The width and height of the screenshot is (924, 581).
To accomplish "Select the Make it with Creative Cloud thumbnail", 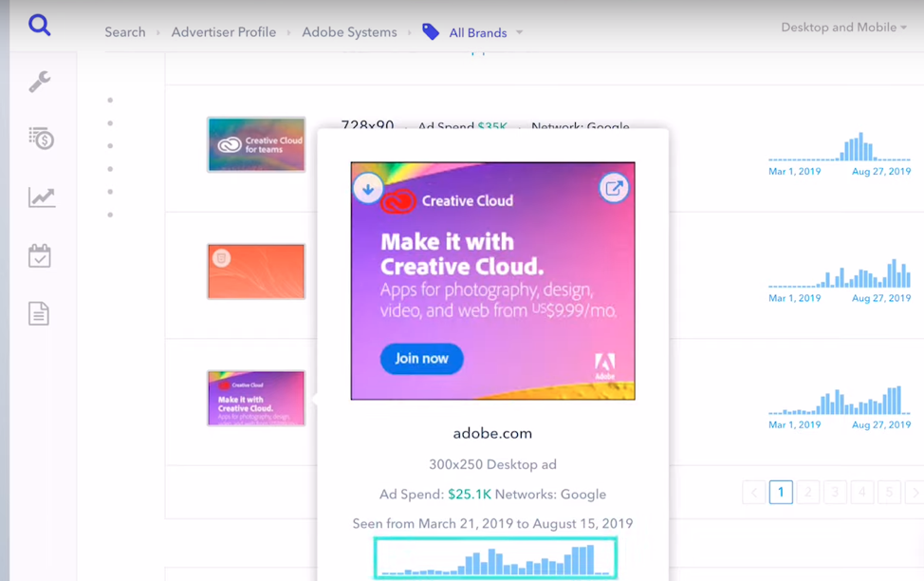I will click(x=256, y=398).
